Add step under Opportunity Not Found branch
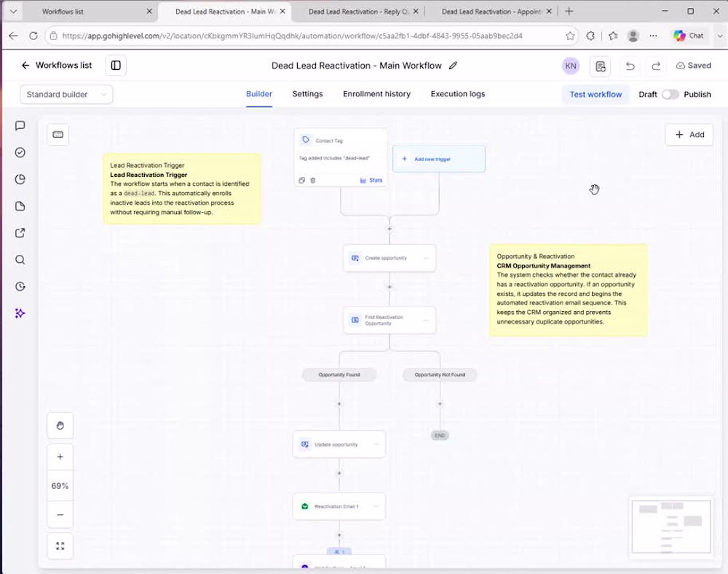Viewport: 728px width, 574px height. [x=440, y=404]
